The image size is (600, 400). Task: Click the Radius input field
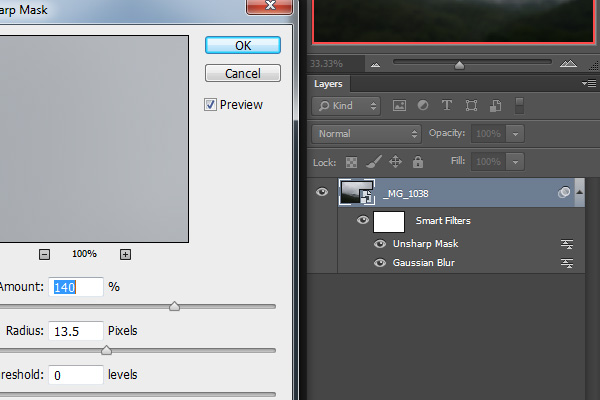coord(76,331)
